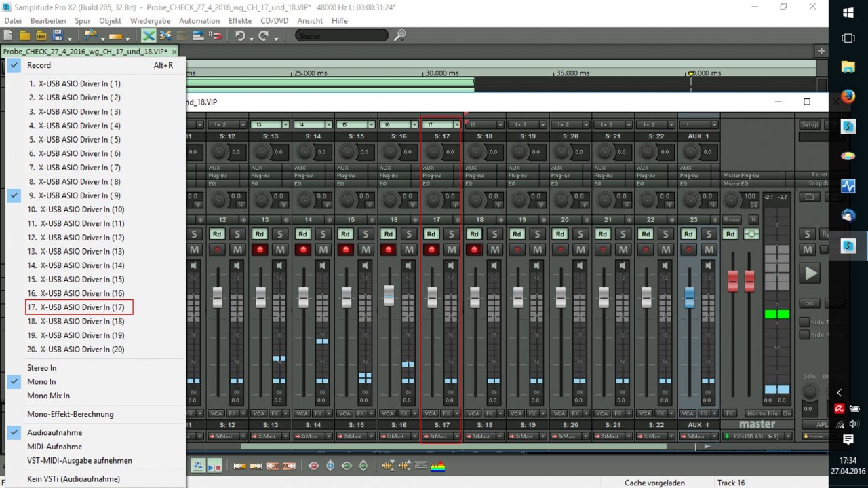Click the redo arrow icon
The height and width of the screenshot is (488, 868).
[x=262, y=35]
